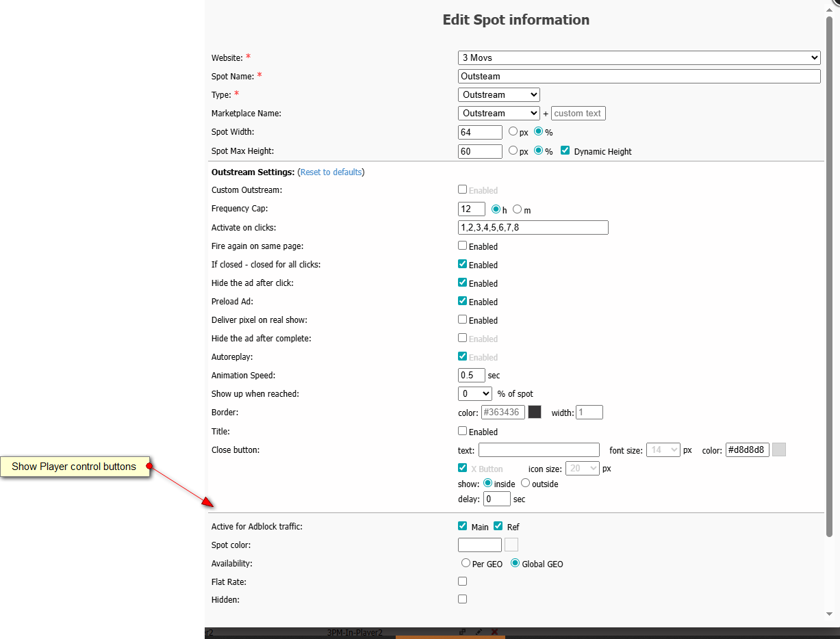The image size is (840, 639).
Task: Uncheck the Dynamic Height checkbox
Action: [x=565, y=151]
